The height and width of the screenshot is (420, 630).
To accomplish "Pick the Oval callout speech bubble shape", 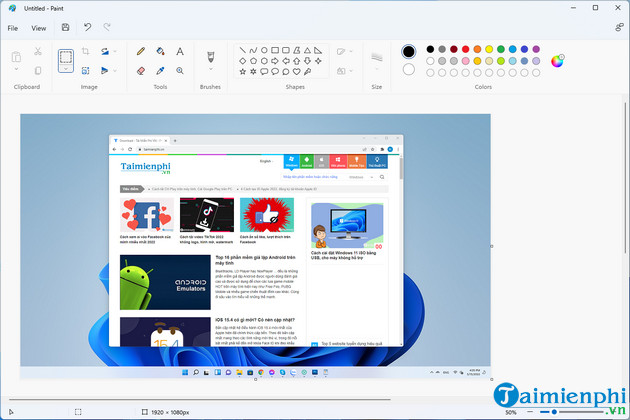I will click(275, 72).
